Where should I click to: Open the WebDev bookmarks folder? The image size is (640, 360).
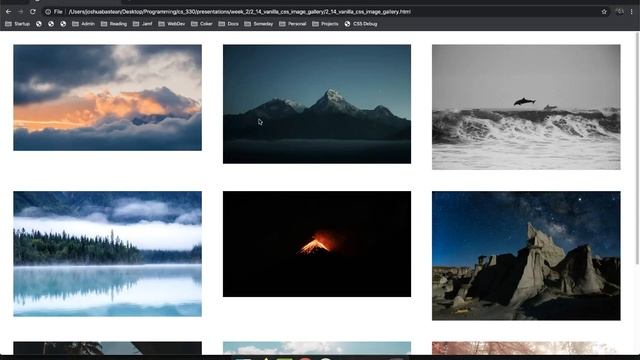click(172, 24)
